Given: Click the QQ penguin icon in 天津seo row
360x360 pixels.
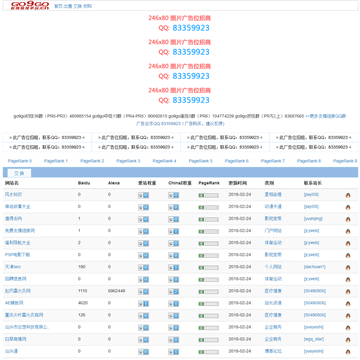Looking at the screenshot, I should pyautogui.click(x=348, y=268).
